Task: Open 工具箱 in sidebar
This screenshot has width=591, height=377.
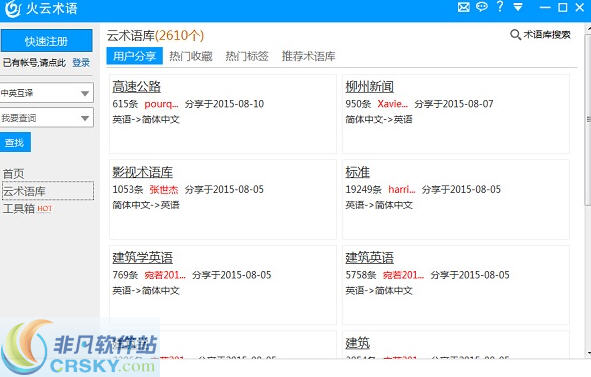Action: [18, 208]
